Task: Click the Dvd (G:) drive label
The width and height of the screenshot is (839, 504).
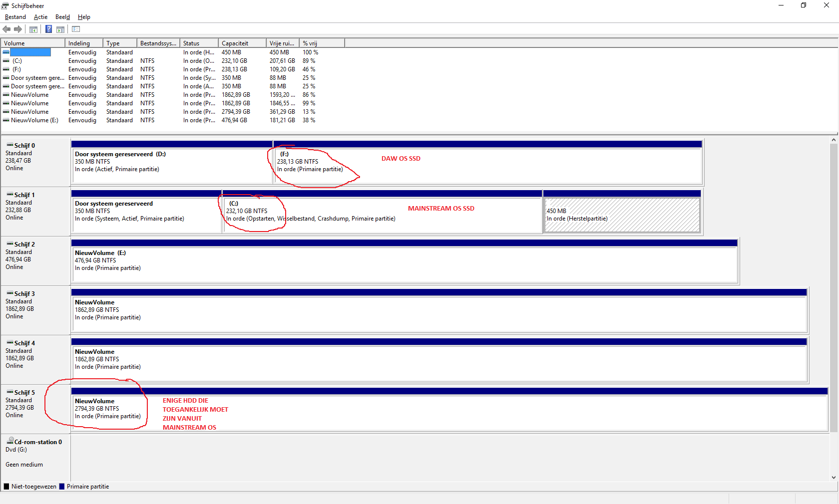Action: click(x=16, y=450)
